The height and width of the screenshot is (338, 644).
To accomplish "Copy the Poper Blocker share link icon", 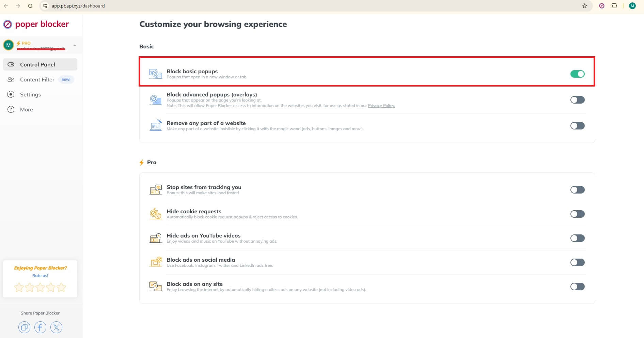I will 24,327.
